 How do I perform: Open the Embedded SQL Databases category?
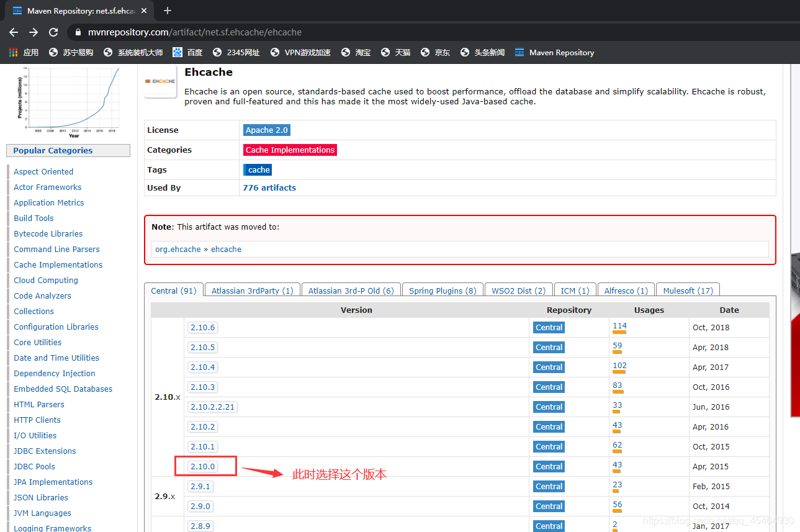[x=63, y=389]
